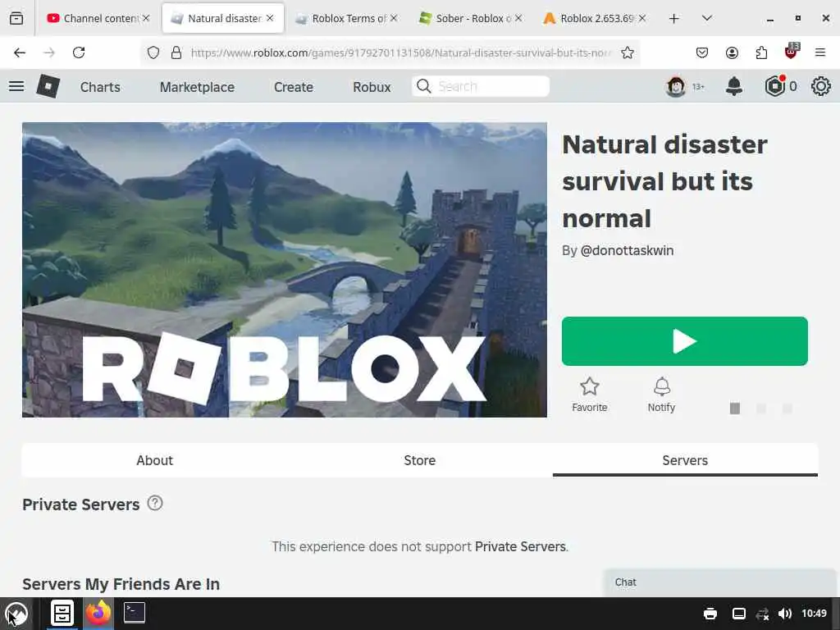Open Robux page link
The height and width of the screenshot is (630, 840).
pos(372,87)
